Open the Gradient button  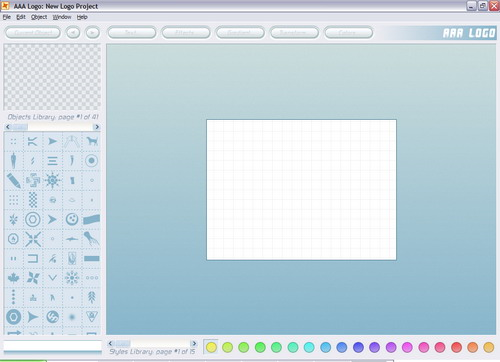click(240, 33)
